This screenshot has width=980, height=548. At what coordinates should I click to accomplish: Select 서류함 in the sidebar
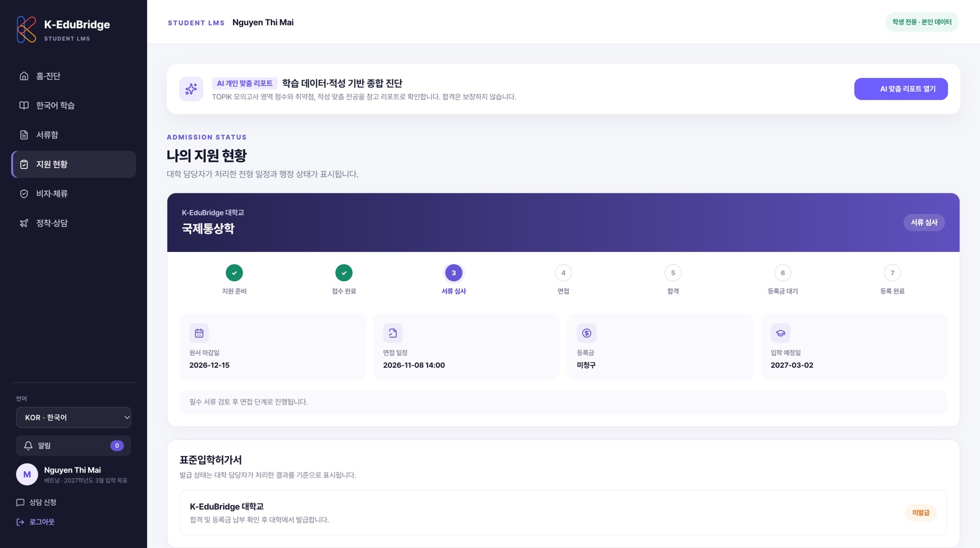tap(73, 135)
